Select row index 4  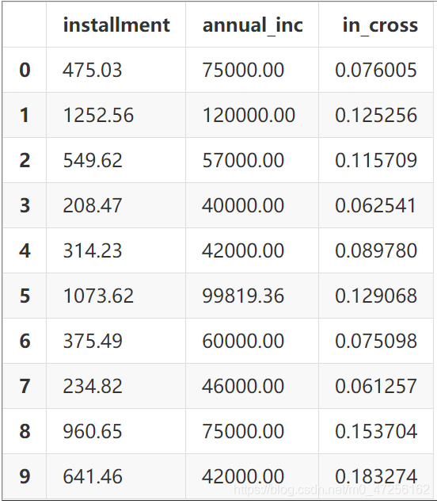(x=25, y=250)
